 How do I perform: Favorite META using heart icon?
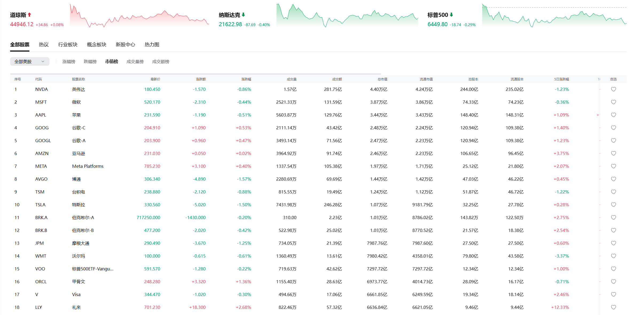(613, 166)
